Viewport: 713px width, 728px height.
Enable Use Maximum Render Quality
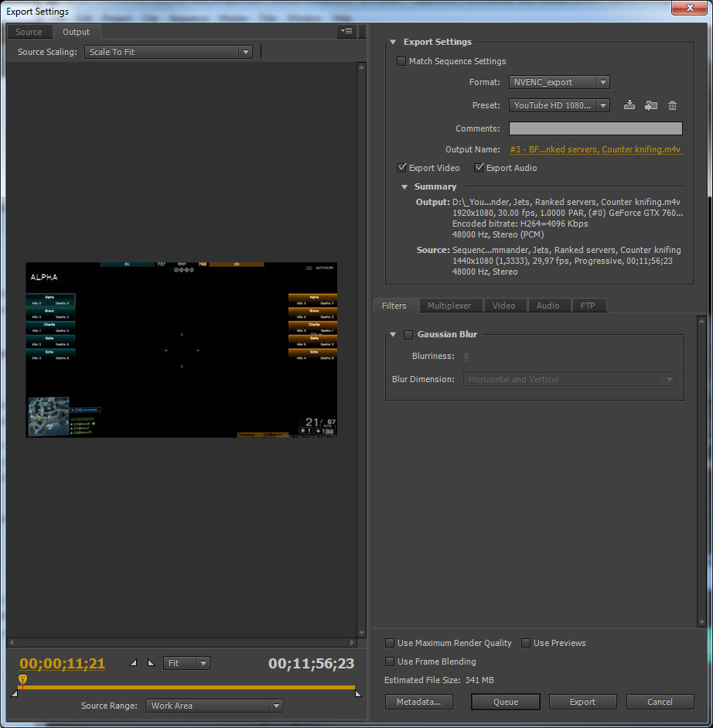click(390, 643)
